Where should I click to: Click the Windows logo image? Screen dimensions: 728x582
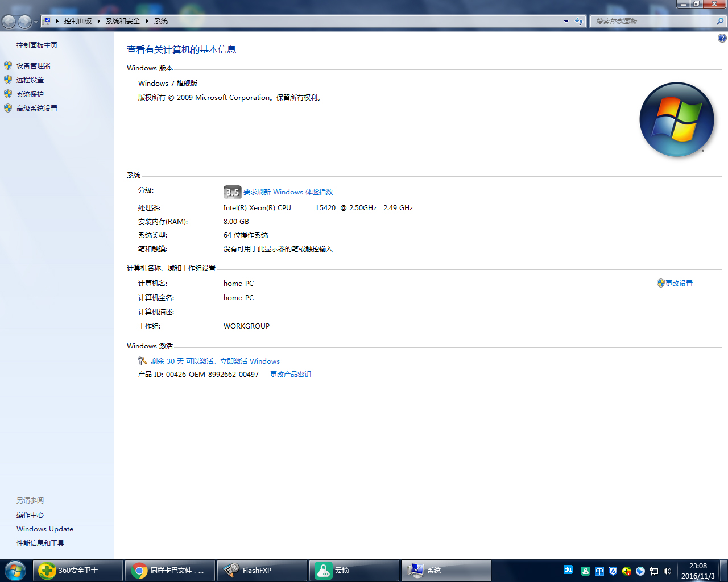677,119
